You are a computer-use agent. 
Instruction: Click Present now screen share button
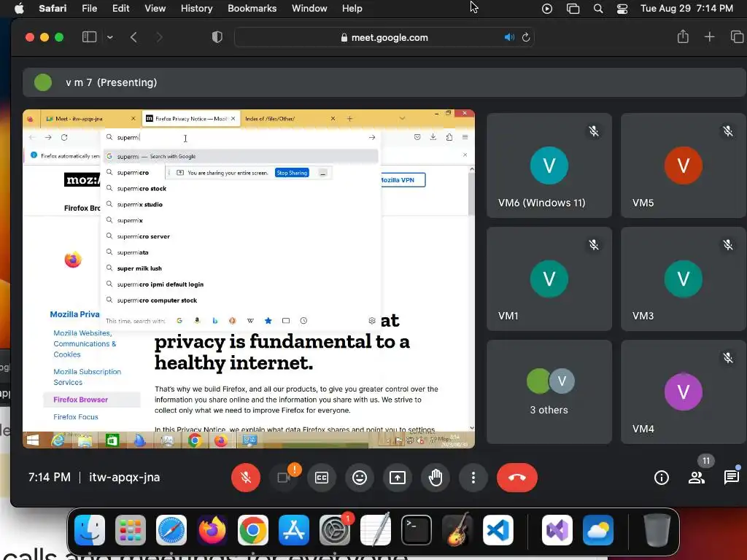398,477
